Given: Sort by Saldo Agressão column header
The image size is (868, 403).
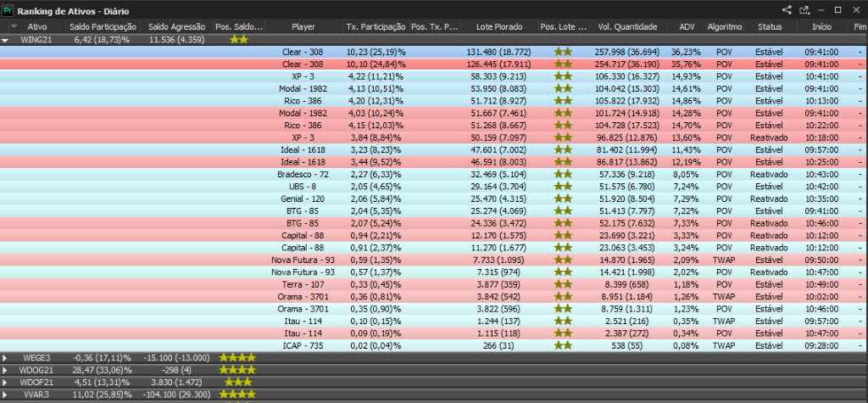Looking at the screenshot, I should click(x=176, y=26).
